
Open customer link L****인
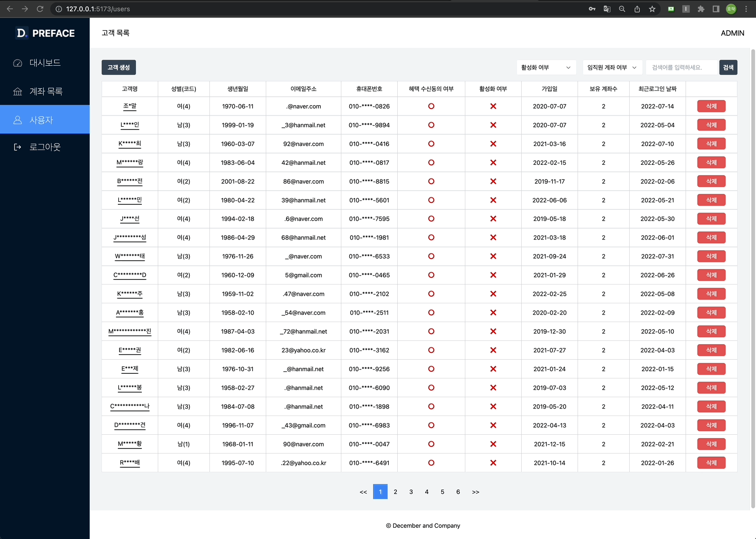click(x=130, y=125)
